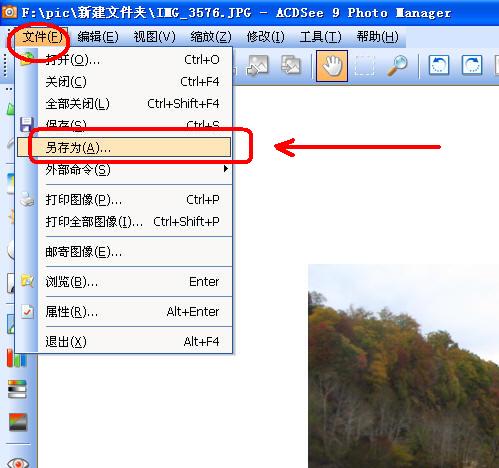Choose the magnifier zoom tool
The image size is (499, 468).
[x=397, y=65]
